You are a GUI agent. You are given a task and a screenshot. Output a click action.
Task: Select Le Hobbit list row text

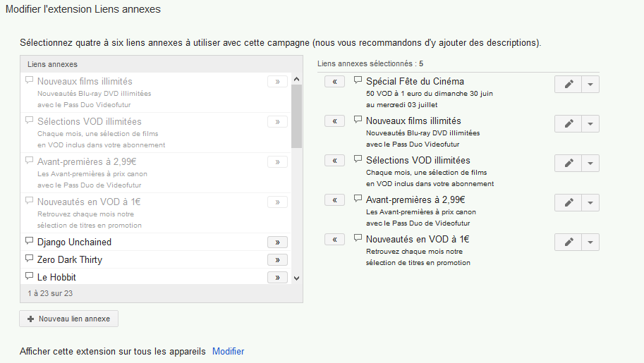coord(56,278)
